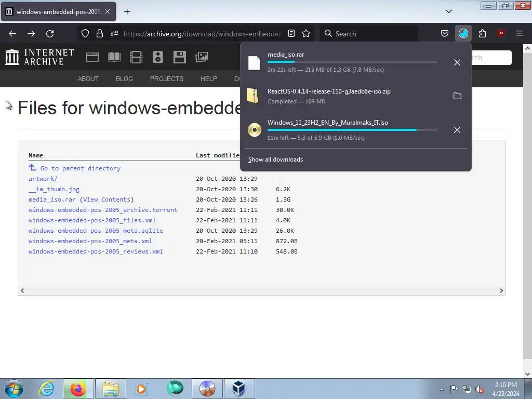This screenshot has height=399, width=532.
Task: Open windows-embedded-pos-2005_meta.xml link
Action: [x=90, y=241]
